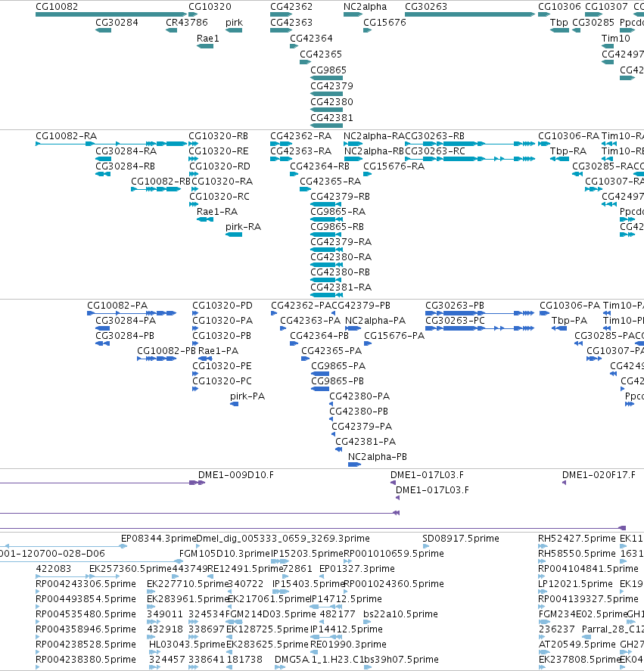Select EST LP12021.5prime label
Viewport: 644px width, 671px height.
point(575,584)
